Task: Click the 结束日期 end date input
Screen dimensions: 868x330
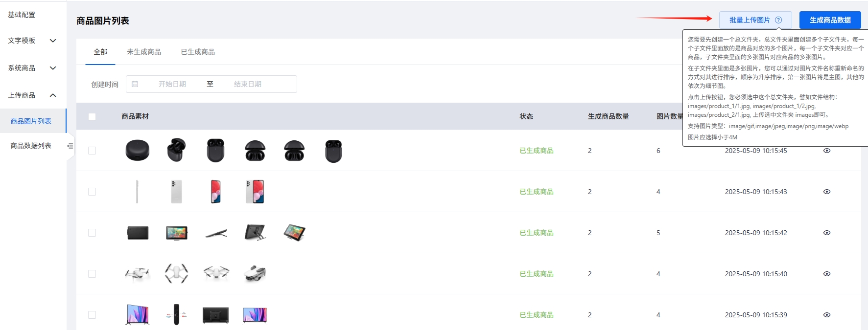Action: (x=248, y=84)
